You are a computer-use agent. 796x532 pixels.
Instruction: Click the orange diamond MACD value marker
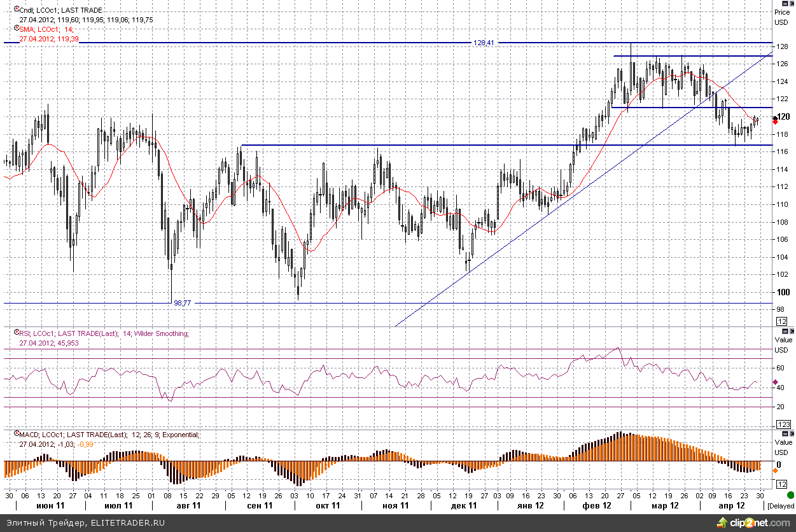tap(774, 470)
